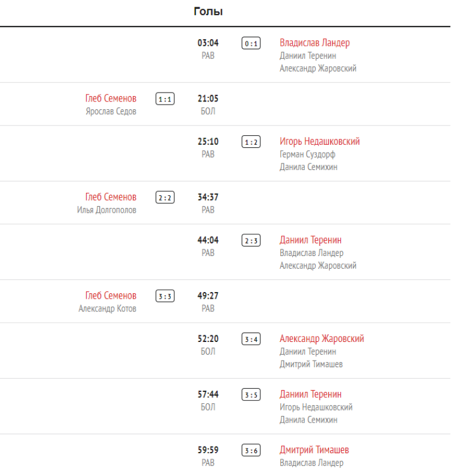Click assistant Илья Долгополов
The height and width of the screenshot is (476, 451).
point(106,210)
